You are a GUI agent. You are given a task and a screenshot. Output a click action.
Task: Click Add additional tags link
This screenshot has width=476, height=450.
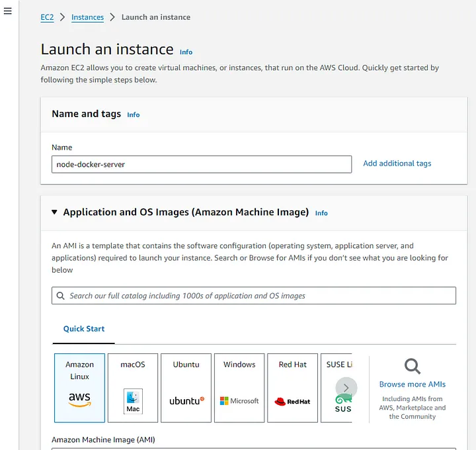point(397,163)
